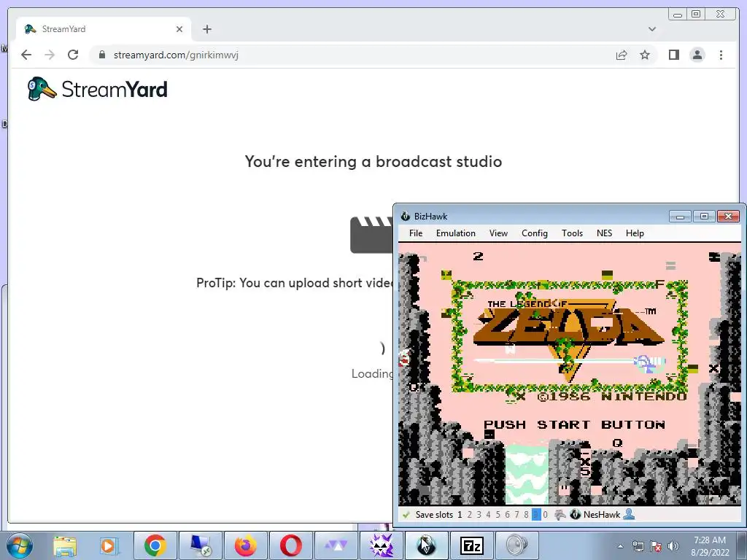The image size is (747, 560).
Task: Select save slot 1 in BizHawk
Action: (460, 515)
